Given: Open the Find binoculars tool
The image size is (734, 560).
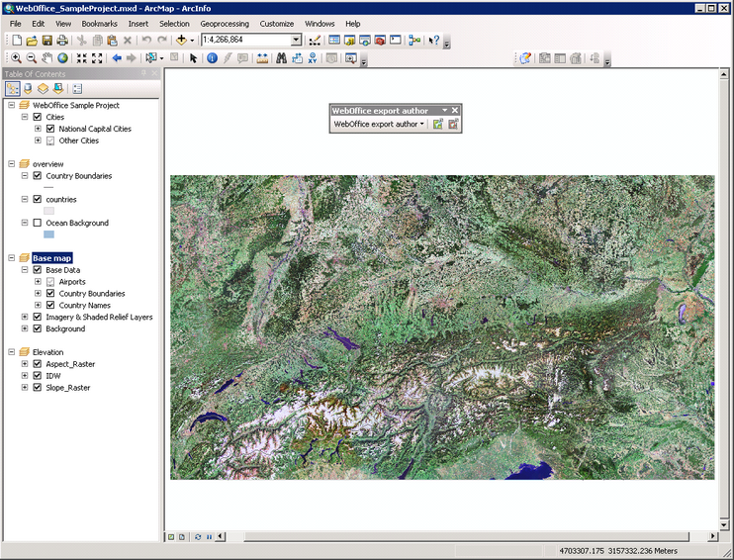Looking at the screenshot, I should [281, 58].
